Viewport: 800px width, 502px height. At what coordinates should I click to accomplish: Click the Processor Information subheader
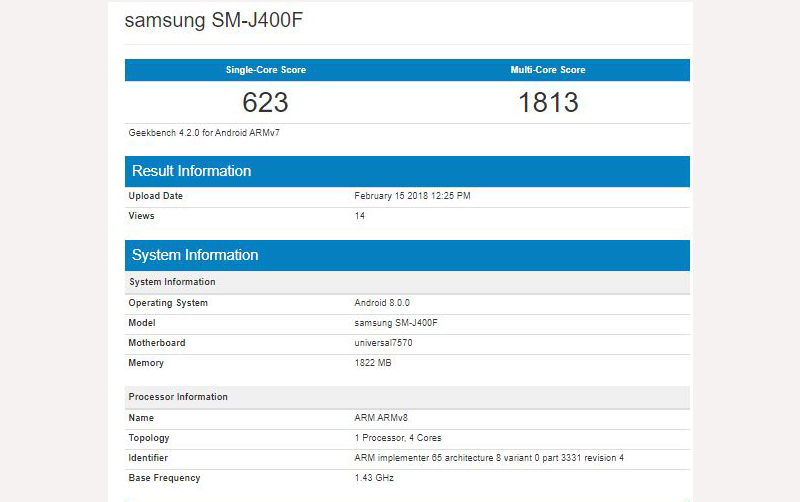pyautogui.click(x=407, y=397)
